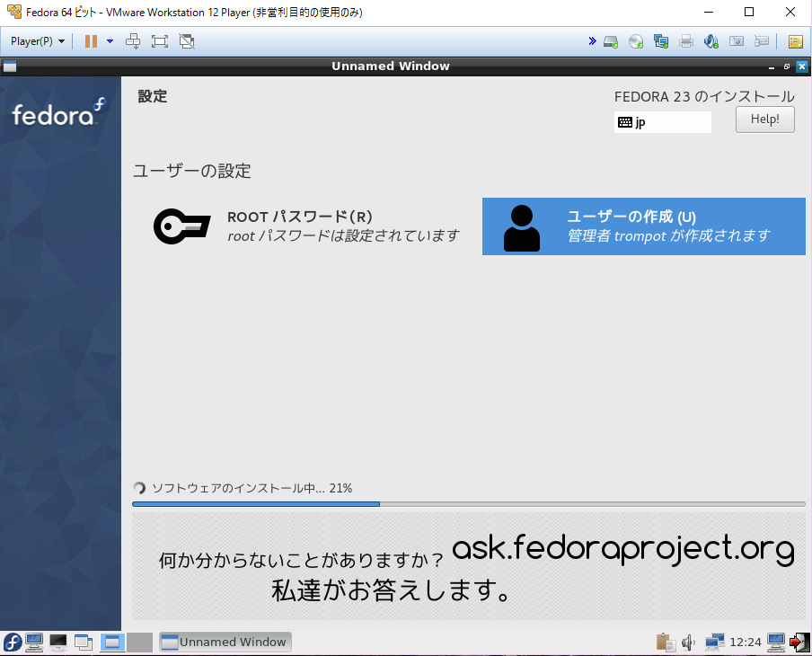Click the file manager computer icon in taskbar

point(34,643)
